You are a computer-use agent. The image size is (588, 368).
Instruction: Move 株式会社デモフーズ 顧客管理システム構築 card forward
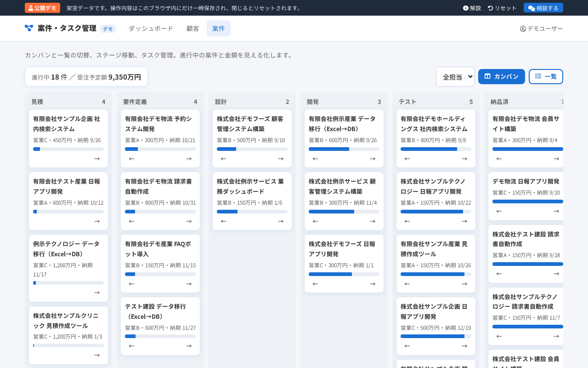click(281, 159)
